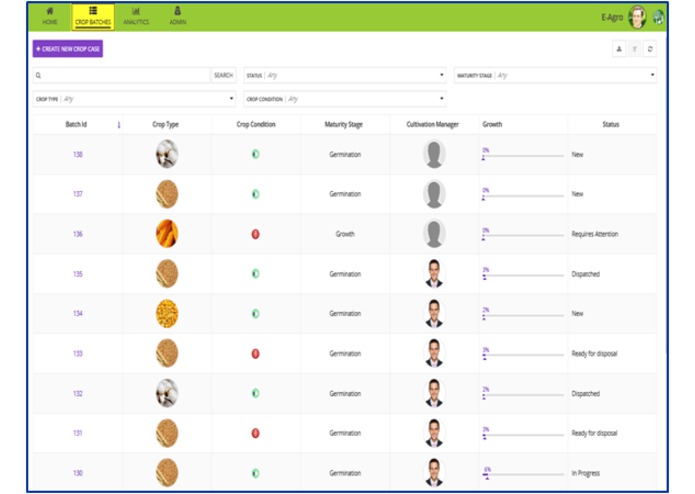Open batch 133 link
695x494 pixels.
[x=78, y=353]
